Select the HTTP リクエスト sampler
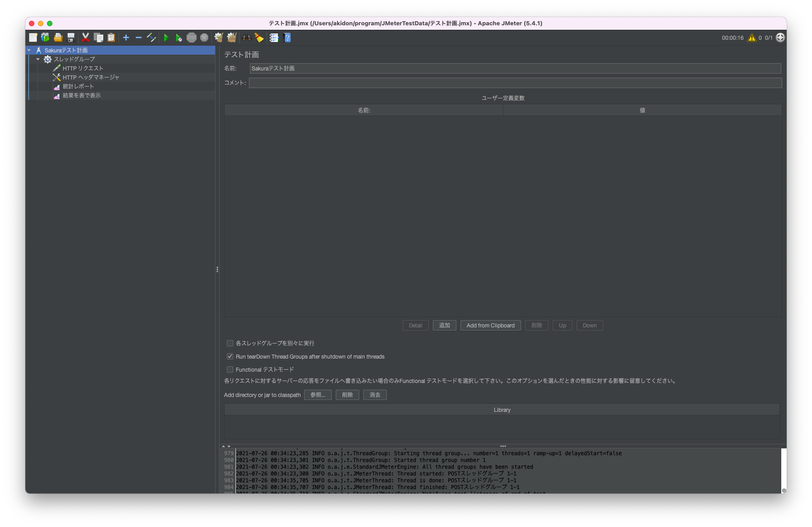 83,68
